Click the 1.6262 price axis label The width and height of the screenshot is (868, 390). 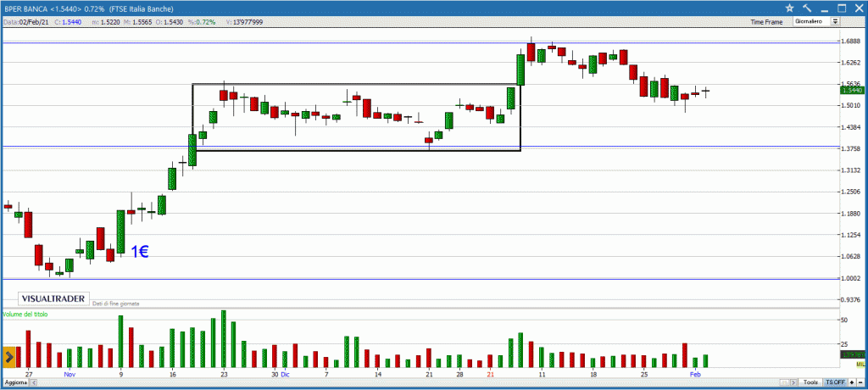click(853, 63)
